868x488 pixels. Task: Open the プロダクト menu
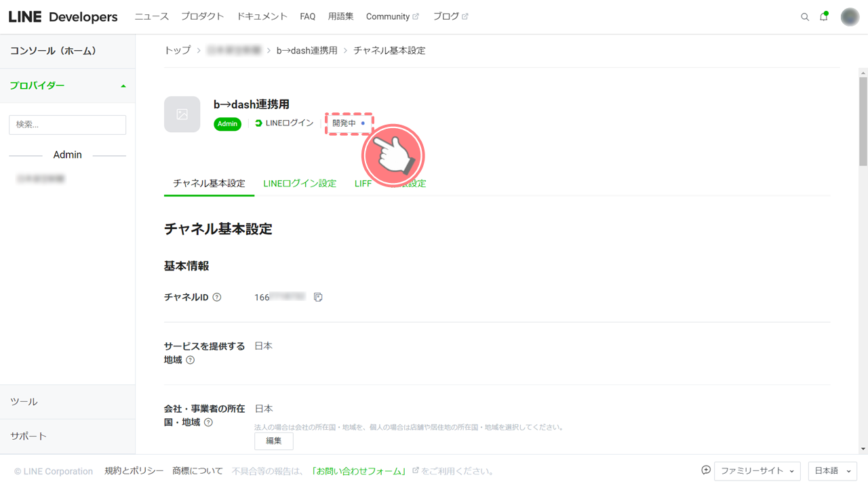[x=203, y=17]
